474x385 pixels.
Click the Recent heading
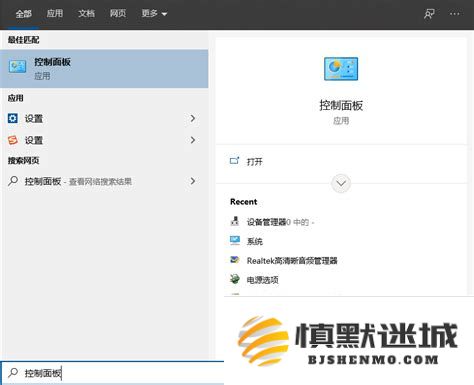(x=244, y=202)
